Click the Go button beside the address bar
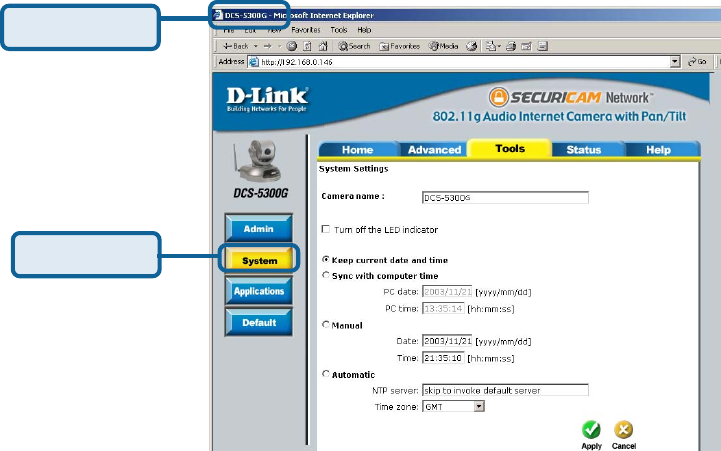The image size is (721, 451). pos(697,62)
